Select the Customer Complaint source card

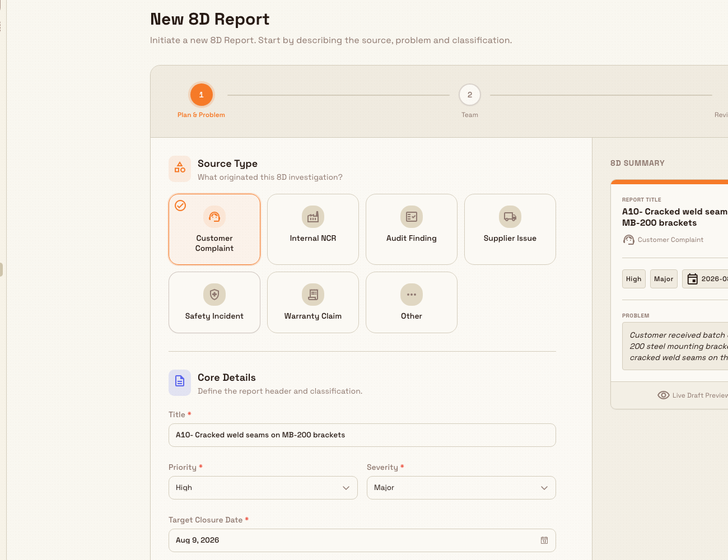(x=214, y=229)
